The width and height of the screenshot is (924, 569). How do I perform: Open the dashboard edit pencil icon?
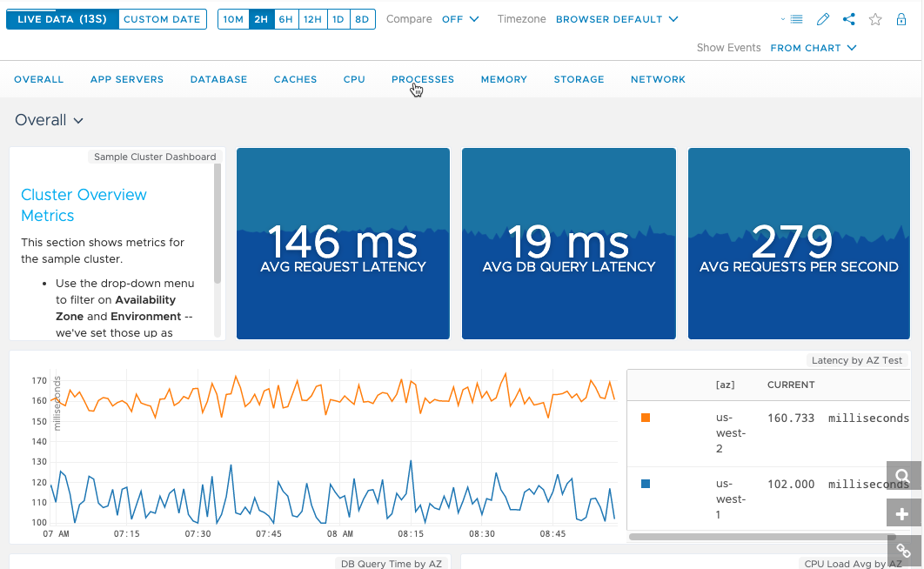pyautogui.click(x=822, y=18)
